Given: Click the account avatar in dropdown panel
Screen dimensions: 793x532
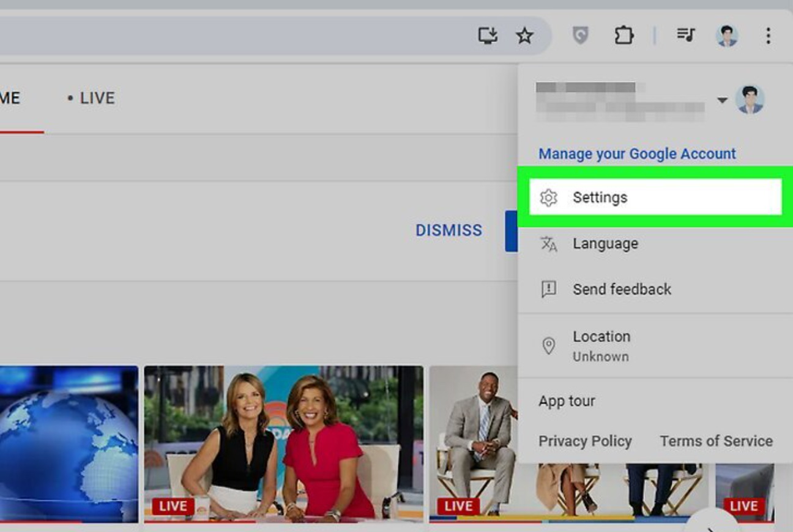Looking at the screenshot, I should pos(750,100).
